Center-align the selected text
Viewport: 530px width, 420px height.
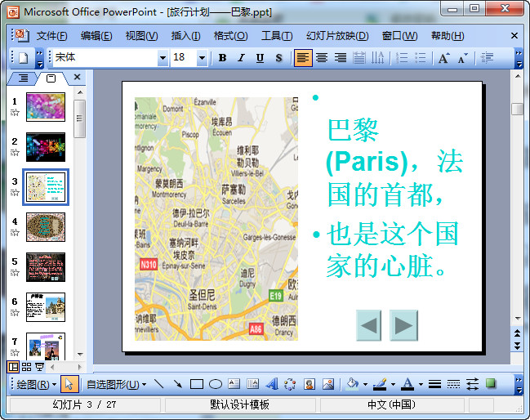pyautogui.click(x=322, y=58)
